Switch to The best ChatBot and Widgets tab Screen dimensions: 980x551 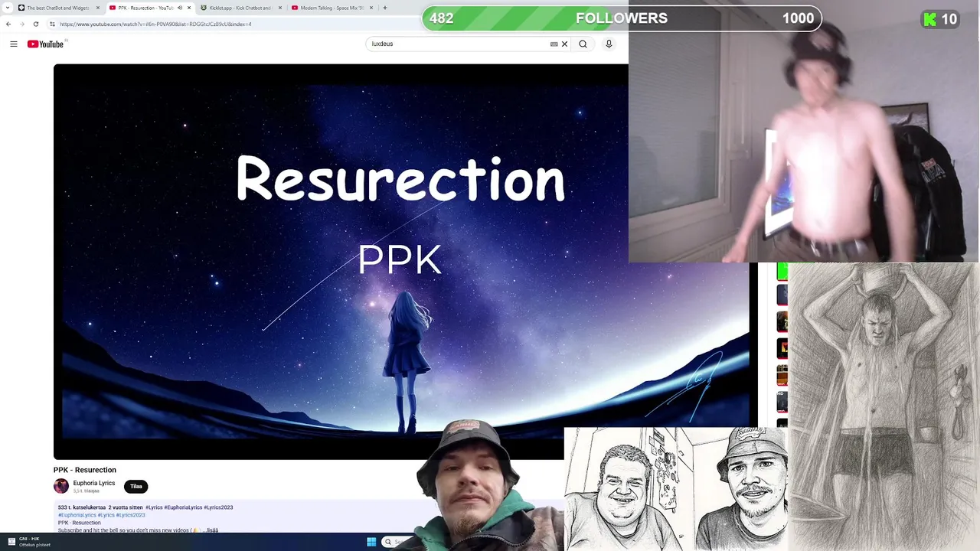coord(58,8)
